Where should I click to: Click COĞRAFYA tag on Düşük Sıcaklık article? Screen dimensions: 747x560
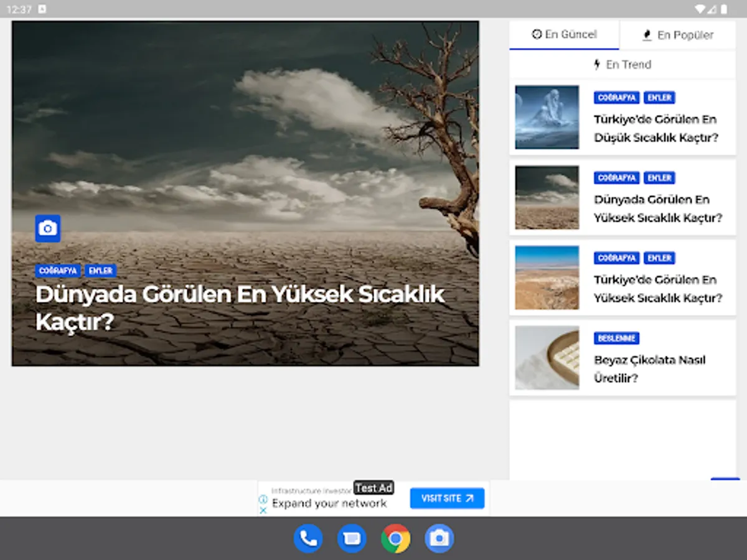(617, 98)
